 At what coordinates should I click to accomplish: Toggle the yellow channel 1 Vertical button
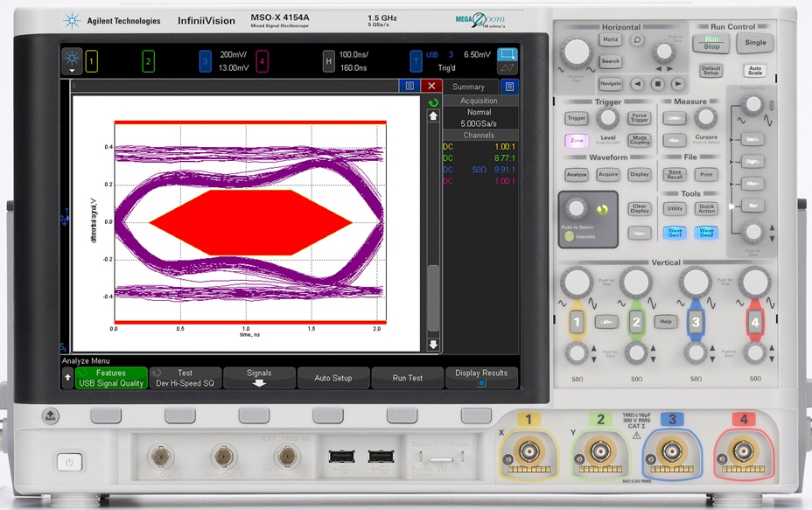coord(577,323)
